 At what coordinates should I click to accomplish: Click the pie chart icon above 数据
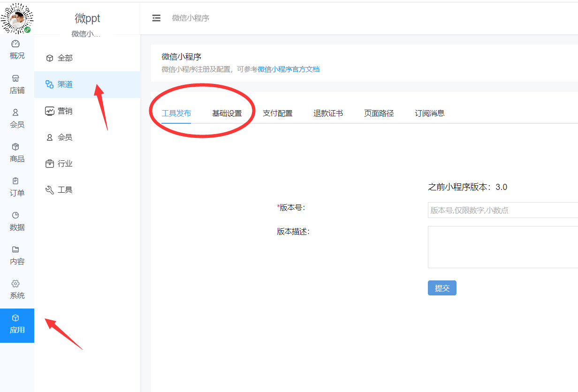15,215
